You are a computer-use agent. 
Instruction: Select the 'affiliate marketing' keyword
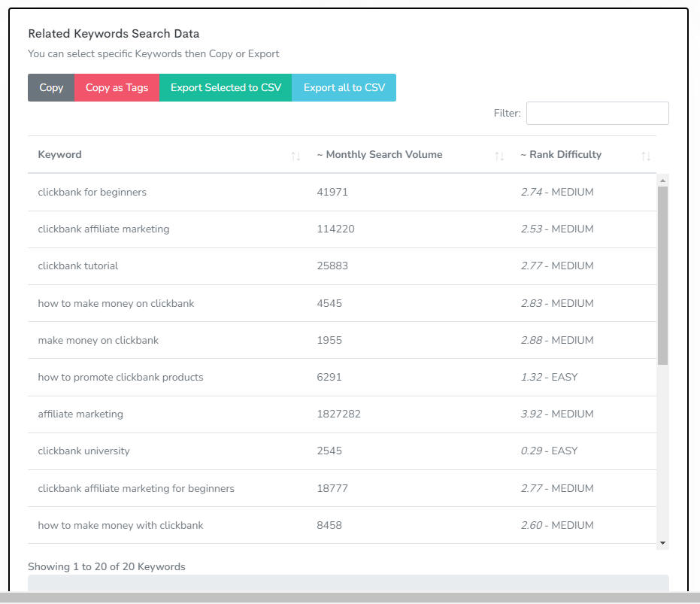[x=80, y=414]
